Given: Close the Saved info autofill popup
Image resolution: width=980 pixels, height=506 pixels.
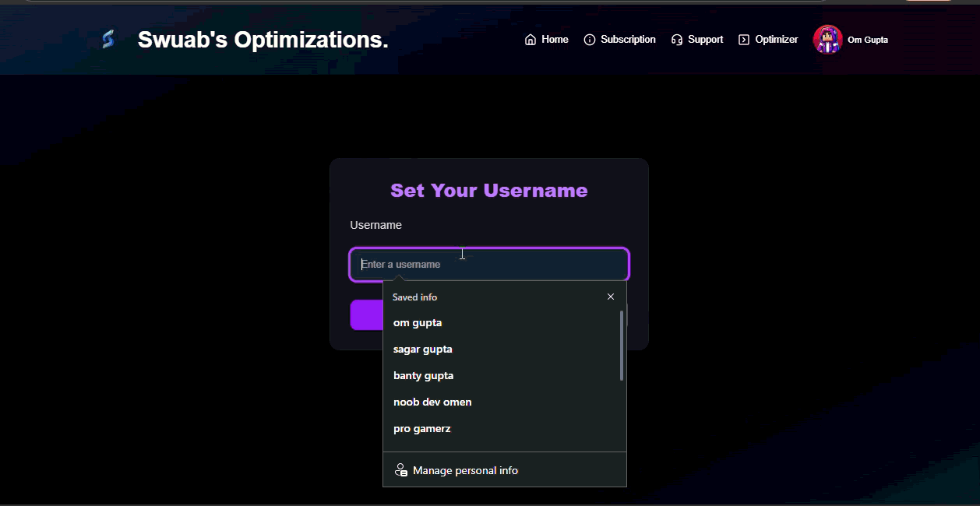Looking at the screenshot, I should tap(611, 297).
